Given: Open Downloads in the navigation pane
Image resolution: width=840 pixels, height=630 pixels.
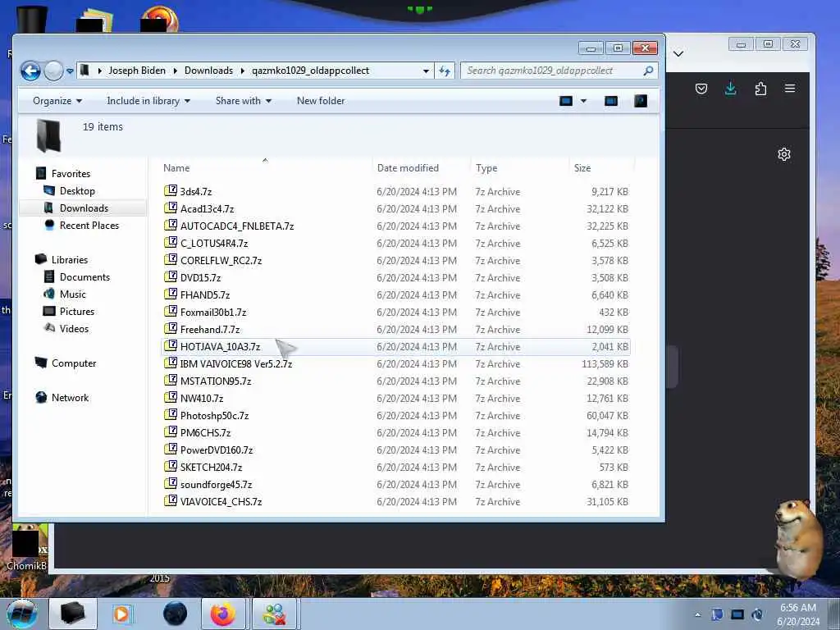Looking at the screenshot, I should tap(84, 208).
